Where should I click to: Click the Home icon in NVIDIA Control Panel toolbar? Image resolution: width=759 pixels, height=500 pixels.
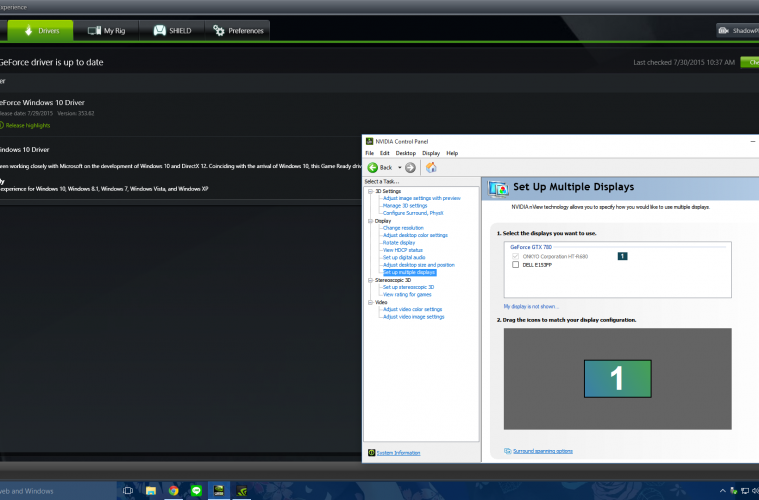[x=431, y=167]
